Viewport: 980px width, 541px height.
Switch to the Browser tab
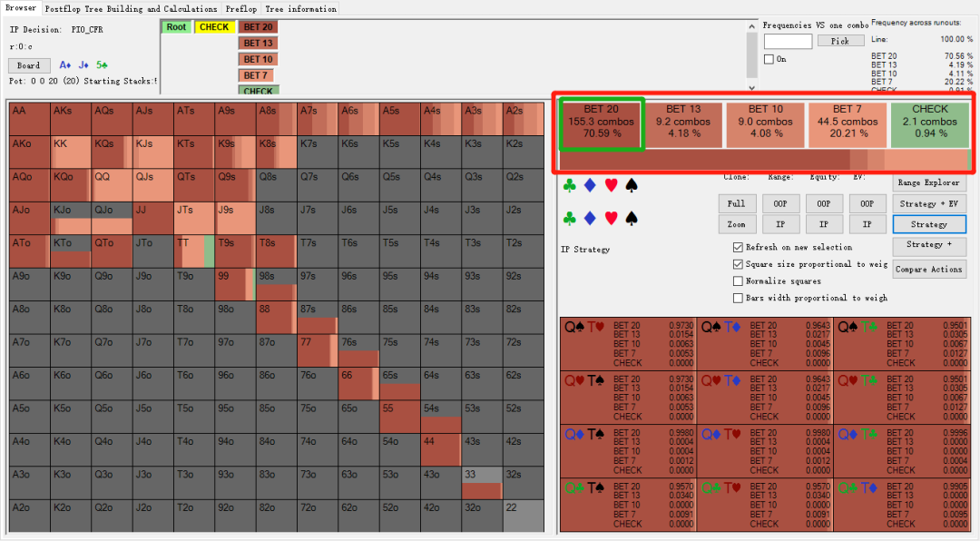pyautogui.click(x=21, y=8)
